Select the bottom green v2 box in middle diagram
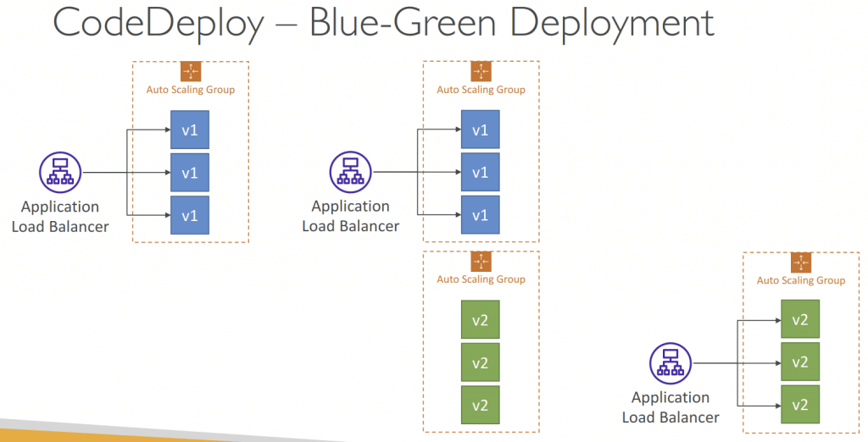The height and width of the screenshot is (442, 868). [481, 405]
